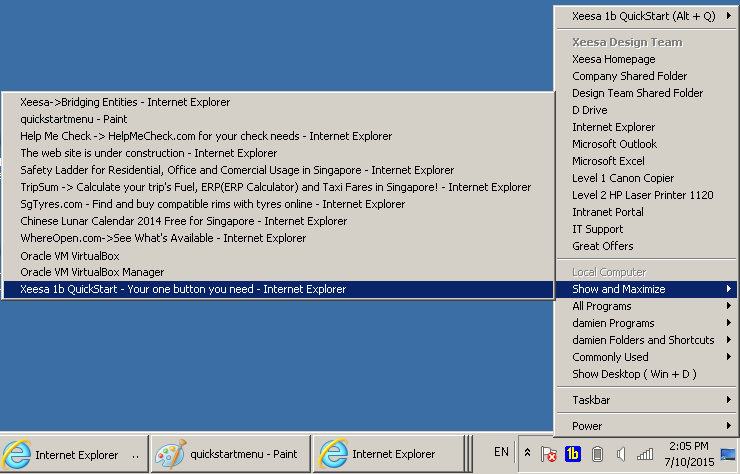Select Oracle VM VirtualBox Manager window
Image resolution: width=740 pixels, height=474 pixels.
(278, 272)
